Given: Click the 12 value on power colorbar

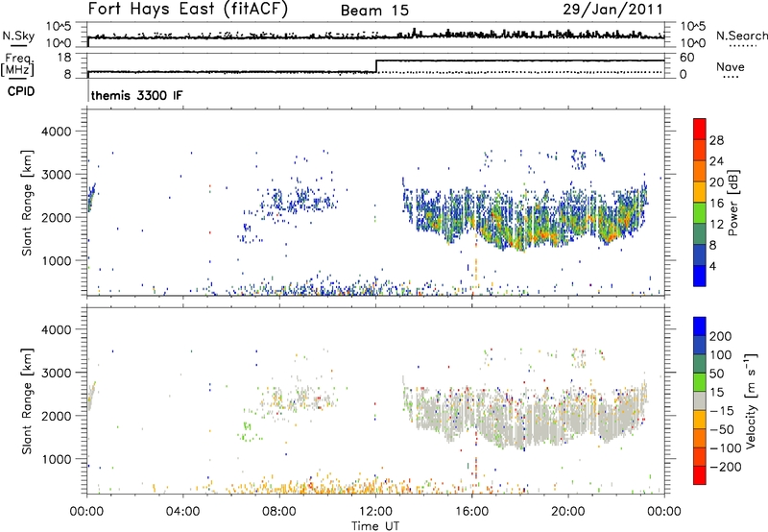Looking at the screenshot, I should click(716, 225).
